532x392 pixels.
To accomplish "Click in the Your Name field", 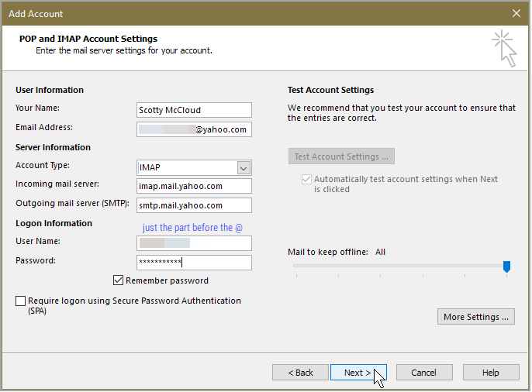I will pyautogui.click(x=194, y=110).
